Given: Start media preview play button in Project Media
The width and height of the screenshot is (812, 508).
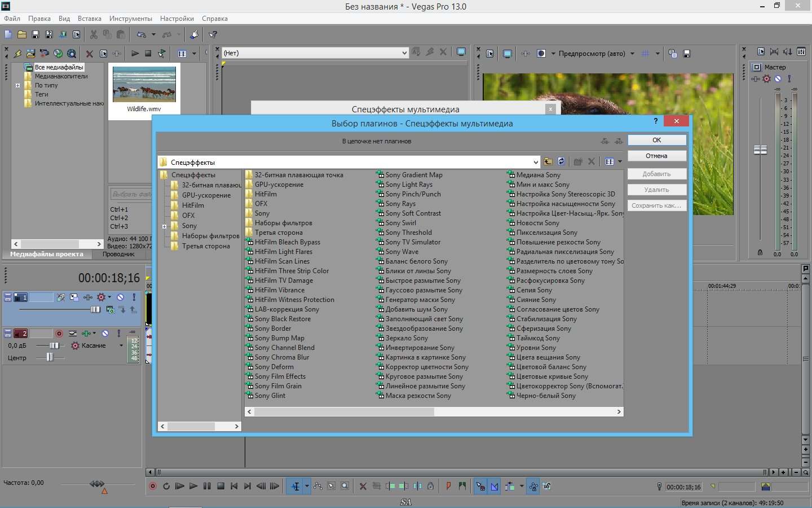Looking at the screenshot, I should coord(135,54).
